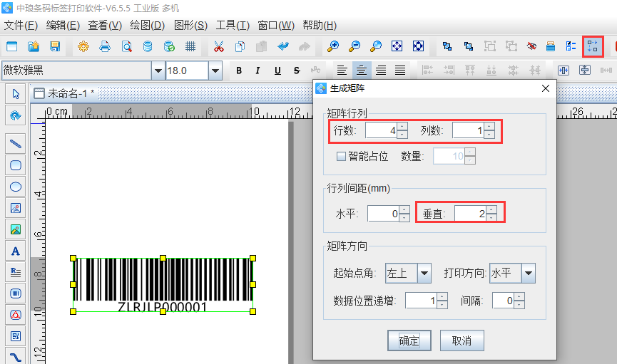Click the 行数 input field

382,130
